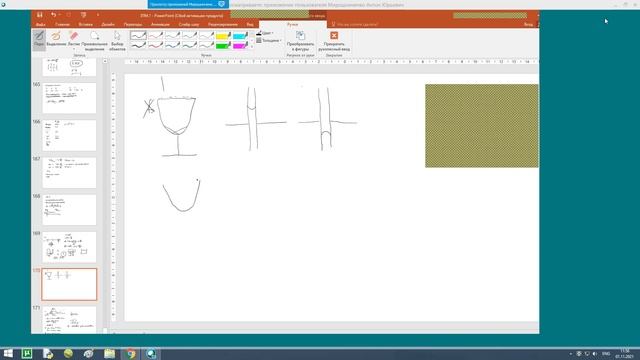Image resolution: width=640 pixels, height=360 pixels.
Task: Click Преобразовать в фигуры convert button
Action: click(300, 40)
